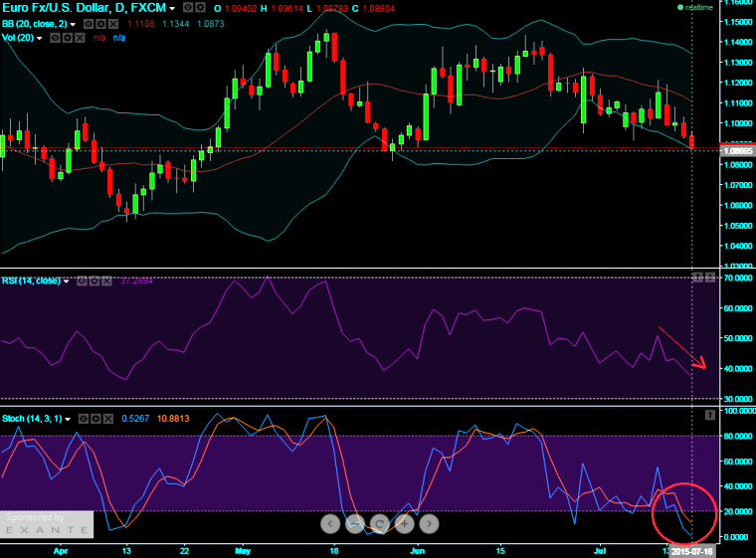Click the Jun label on time axis
756x558 pixels.
pos(417,551)
